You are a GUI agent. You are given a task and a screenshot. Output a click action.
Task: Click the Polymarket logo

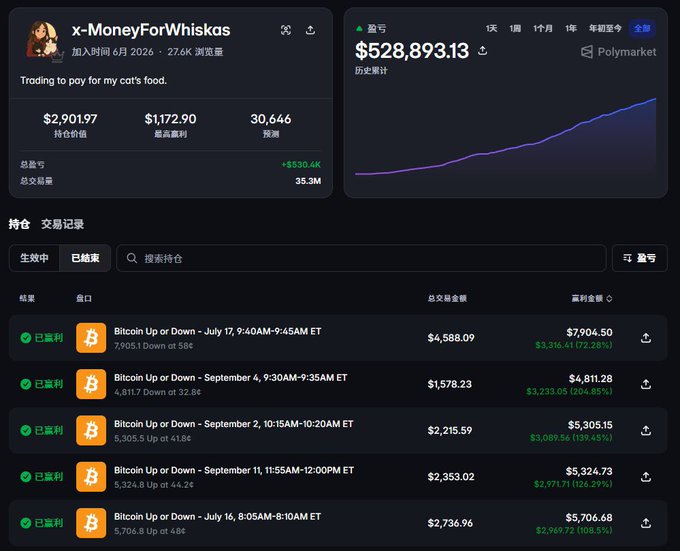coord(618,52)
